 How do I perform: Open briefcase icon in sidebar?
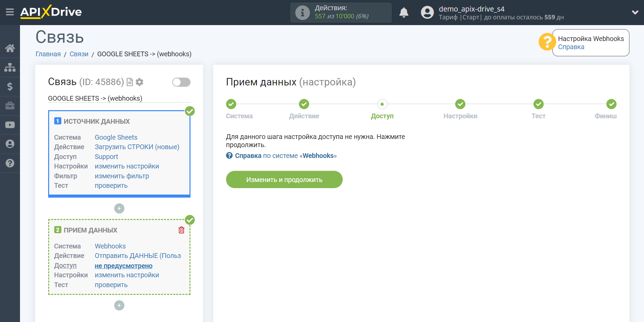[10, 106]
